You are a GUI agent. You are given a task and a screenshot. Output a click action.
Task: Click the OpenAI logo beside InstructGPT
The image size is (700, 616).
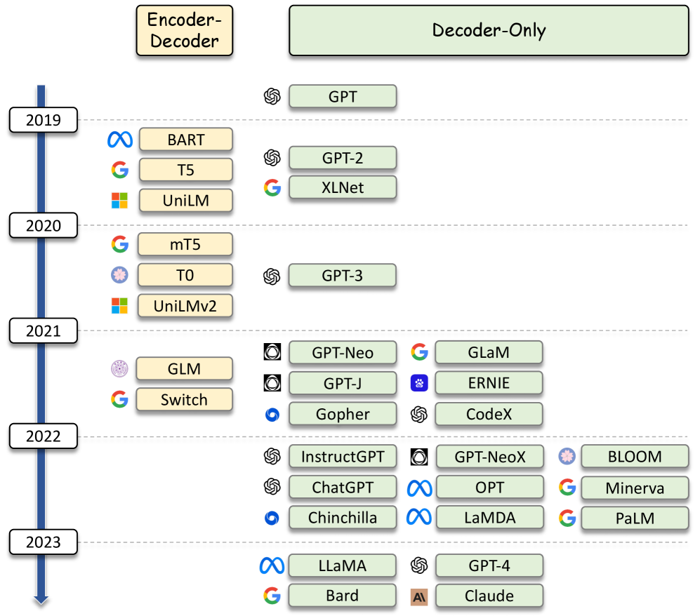pos(272,456)
